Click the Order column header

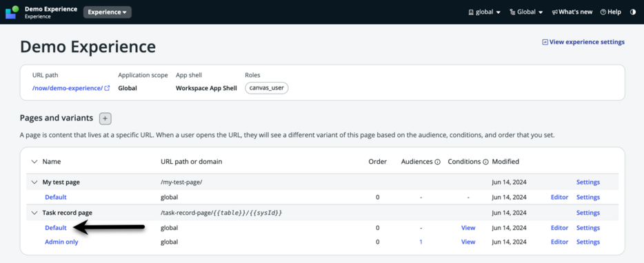click(x=377, y=162)
